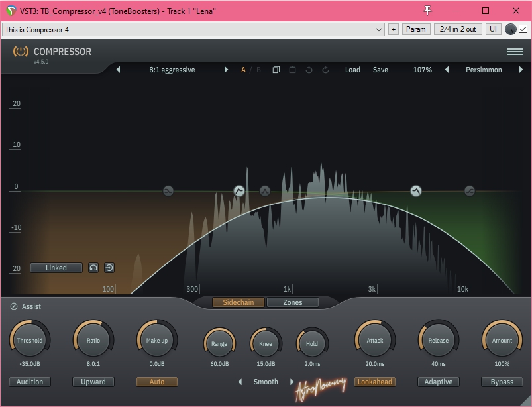Image resolution: width=532 pixels, height=407 pixels.
Task: Switch to next mode after Smooth
Action: [292, 382]
